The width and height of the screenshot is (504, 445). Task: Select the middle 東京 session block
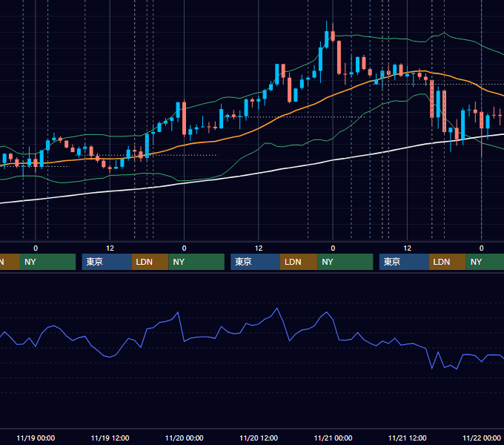tap(255, 262)
